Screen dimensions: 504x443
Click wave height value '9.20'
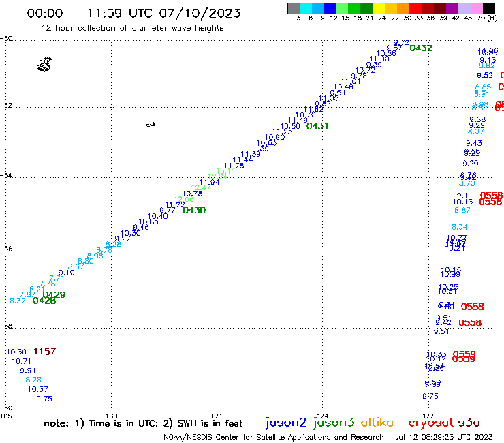471,164
